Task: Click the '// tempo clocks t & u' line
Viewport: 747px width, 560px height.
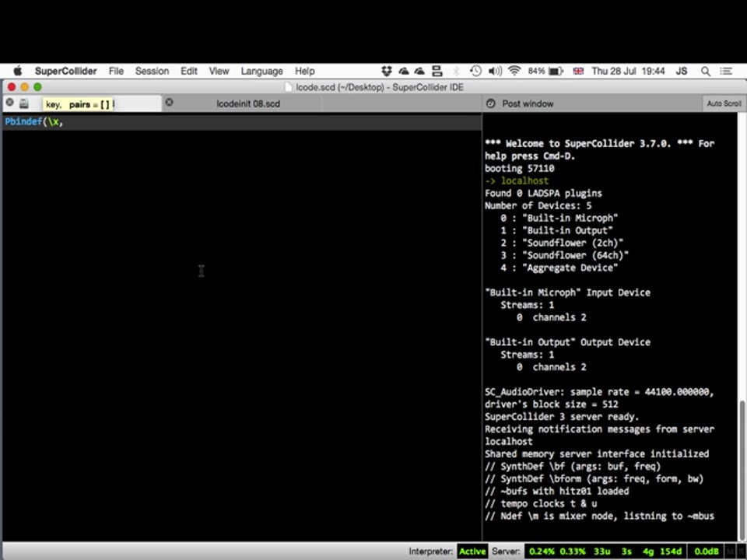Action: tap(541, 504)
